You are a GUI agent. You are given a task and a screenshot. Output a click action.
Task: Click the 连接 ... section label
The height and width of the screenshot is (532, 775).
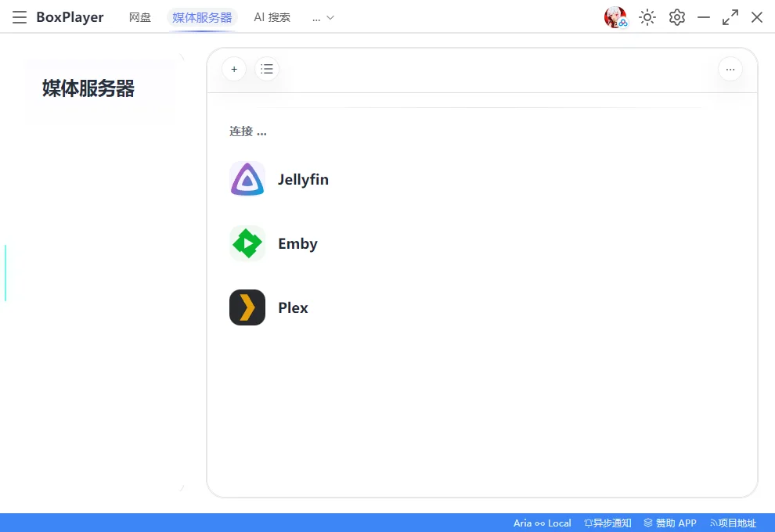(x=247, y=131)
